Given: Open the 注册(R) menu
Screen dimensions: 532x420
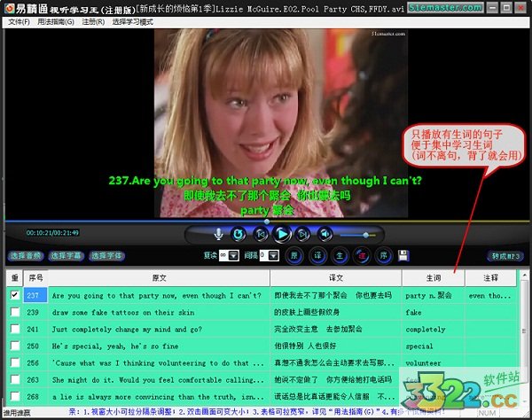Looking at the screenshot, I should click(93, 22).
